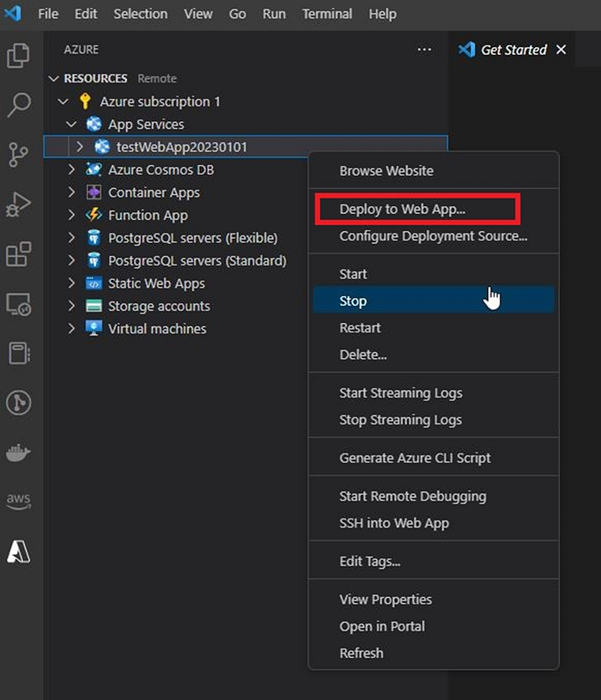
Task: Select Refresh in the context menu
Action: click(x=434, y=653)
